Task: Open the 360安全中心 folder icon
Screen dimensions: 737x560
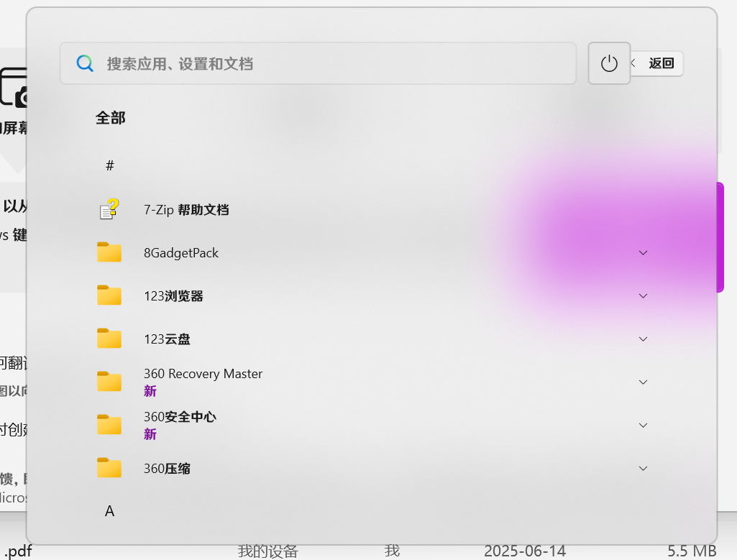Action: point(109,425)
